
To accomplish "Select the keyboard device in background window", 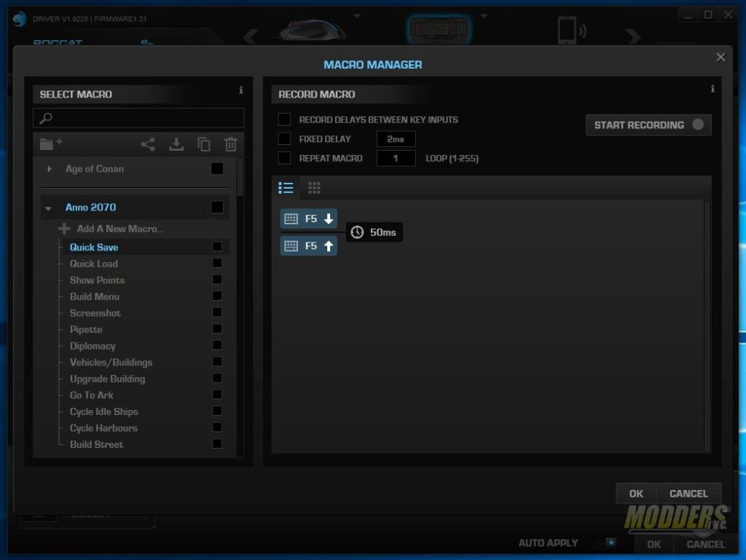I will pyautogui.click(x=439, y=28).
